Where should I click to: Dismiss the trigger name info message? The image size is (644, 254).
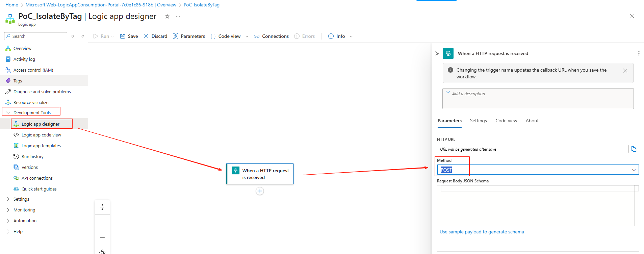click(x=625, y=71)
